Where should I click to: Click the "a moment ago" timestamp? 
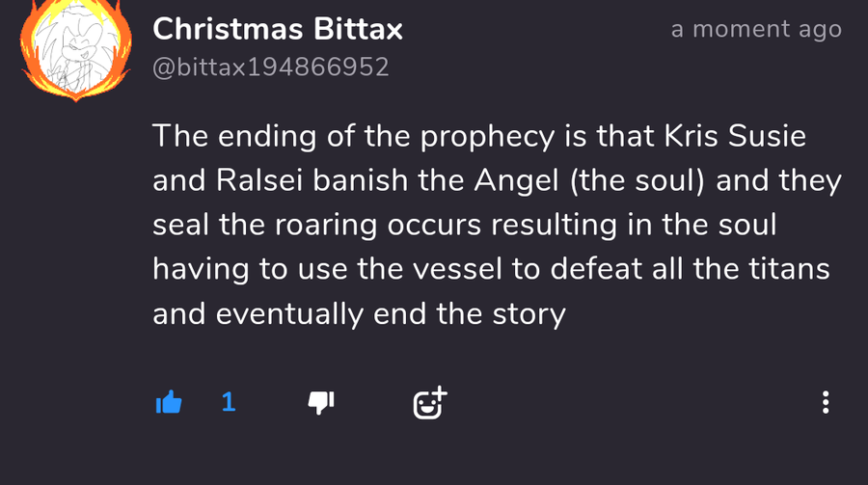(756, 29)
